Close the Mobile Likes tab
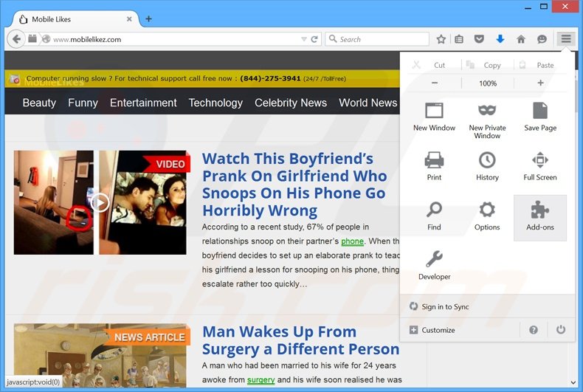583x392 pixels. click(x=129, y=19)
